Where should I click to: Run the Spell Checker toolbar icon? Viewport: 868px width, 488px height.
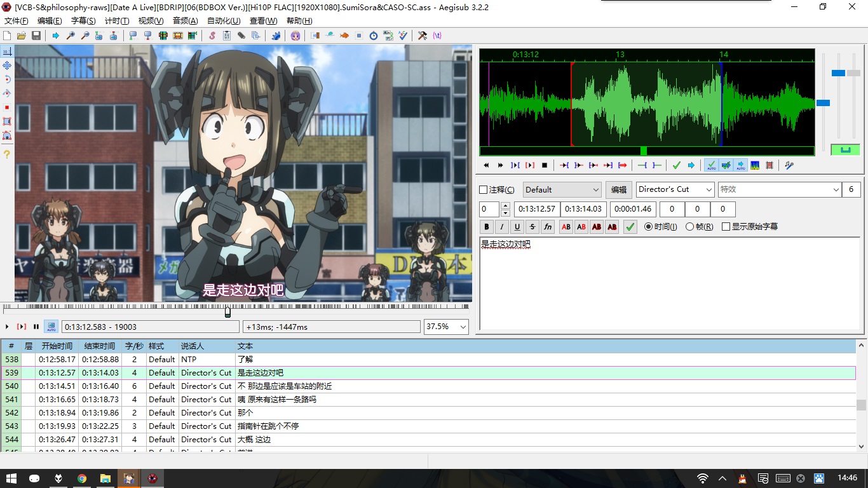[403, 36]
